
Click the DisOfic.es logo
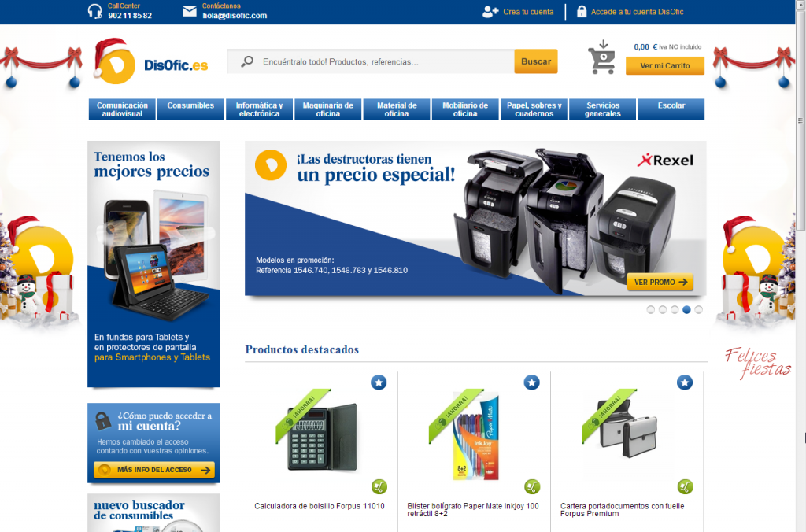pyautogui.click(x=151, y=61)
